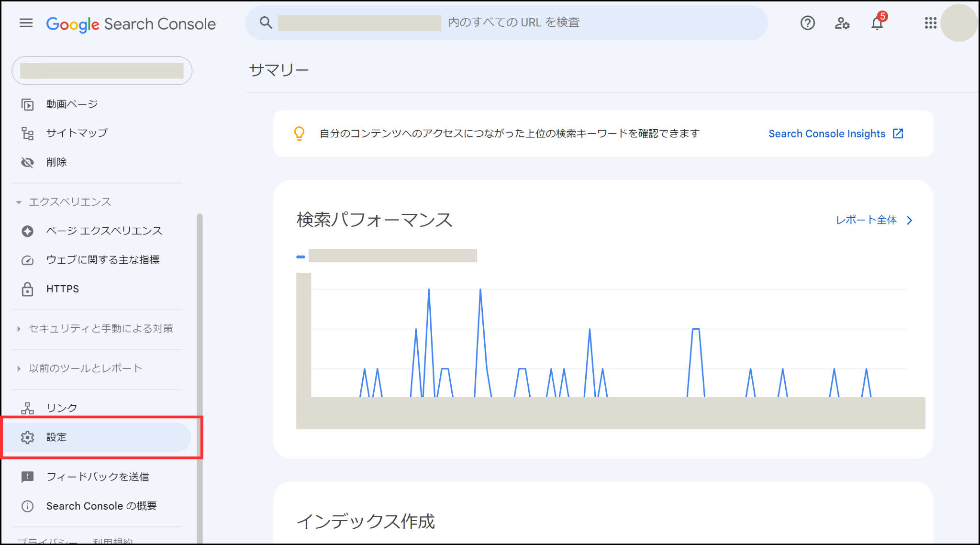Open the Google apps grid
The image size is (980, 545).
930,23
